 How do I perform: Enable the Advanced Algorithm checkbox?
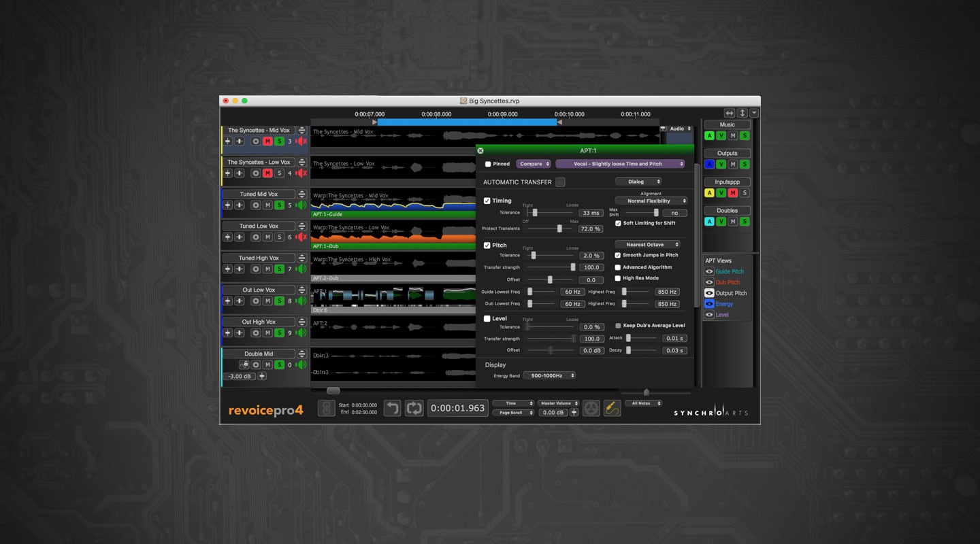click(618, 267)
